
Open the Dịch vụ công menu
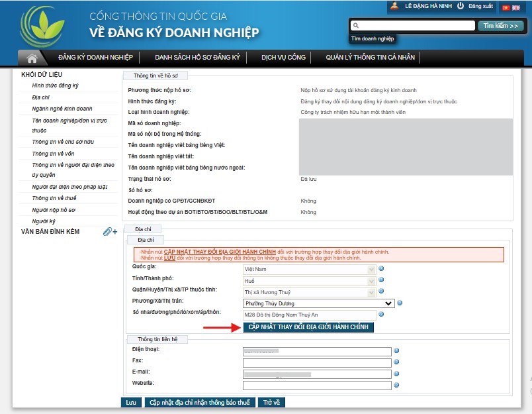click(x=283, y=58)
